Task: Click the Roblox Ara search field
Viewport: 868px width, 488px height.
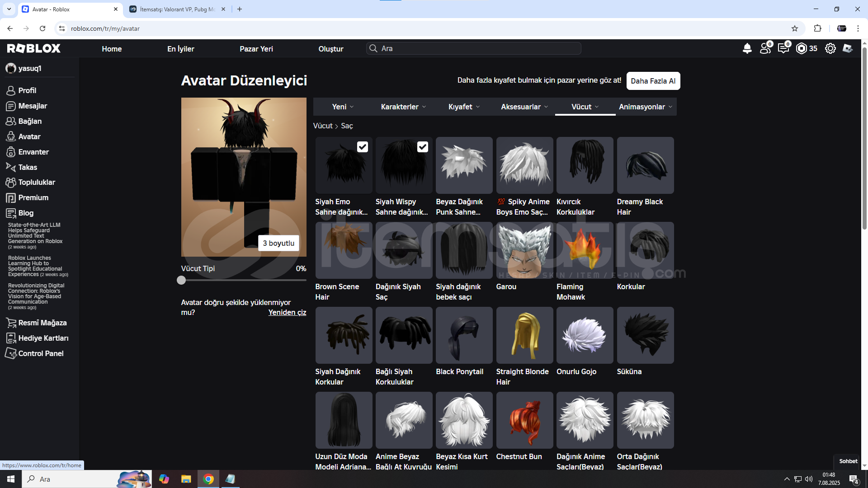Action: pyautogui.click(x=474, y=48)
